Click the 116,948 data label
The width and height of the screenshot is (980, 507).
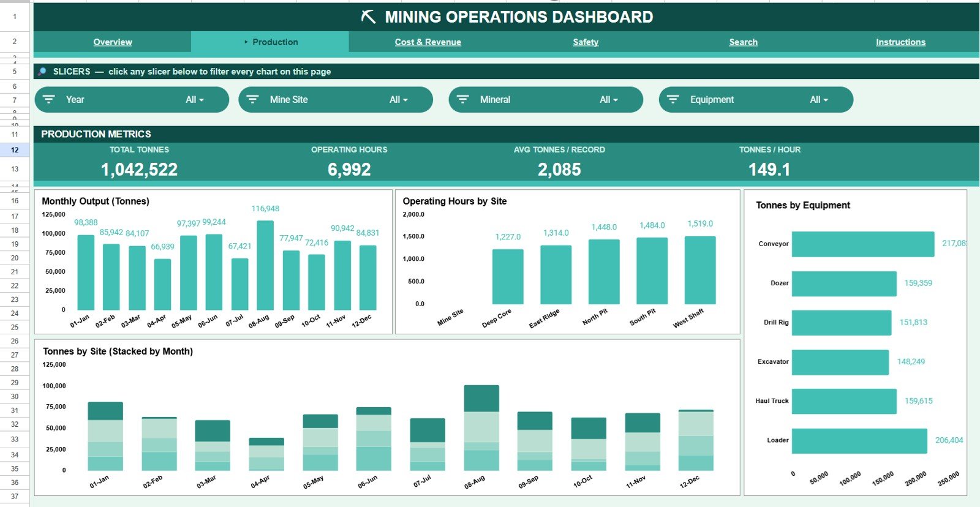(x=265, y=209)
